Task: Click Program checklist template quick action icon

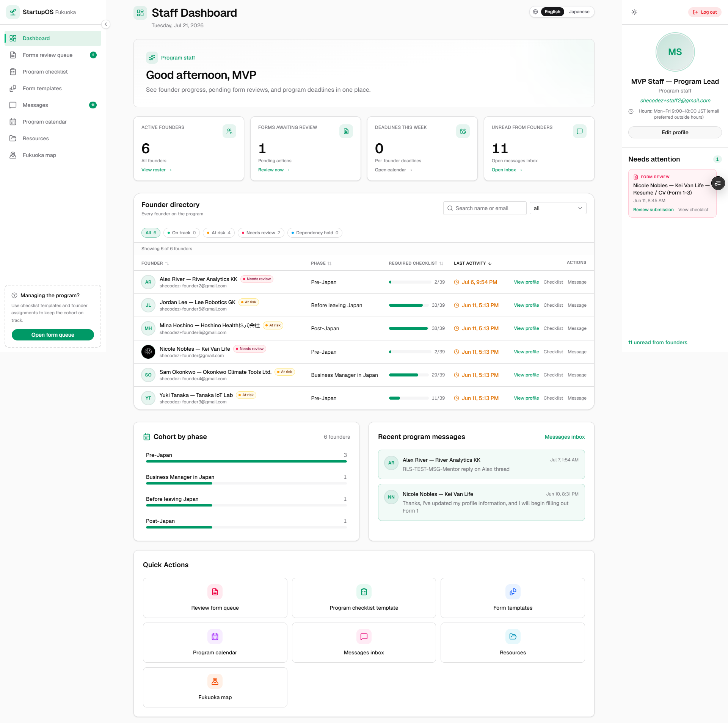Action: (364, 592)
